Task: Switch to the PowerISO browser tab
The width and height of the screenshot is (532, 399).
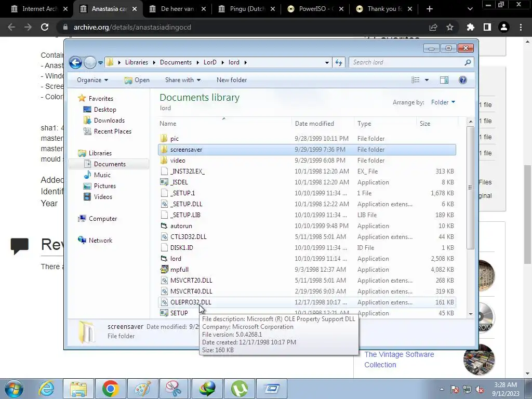Action: 315,9
